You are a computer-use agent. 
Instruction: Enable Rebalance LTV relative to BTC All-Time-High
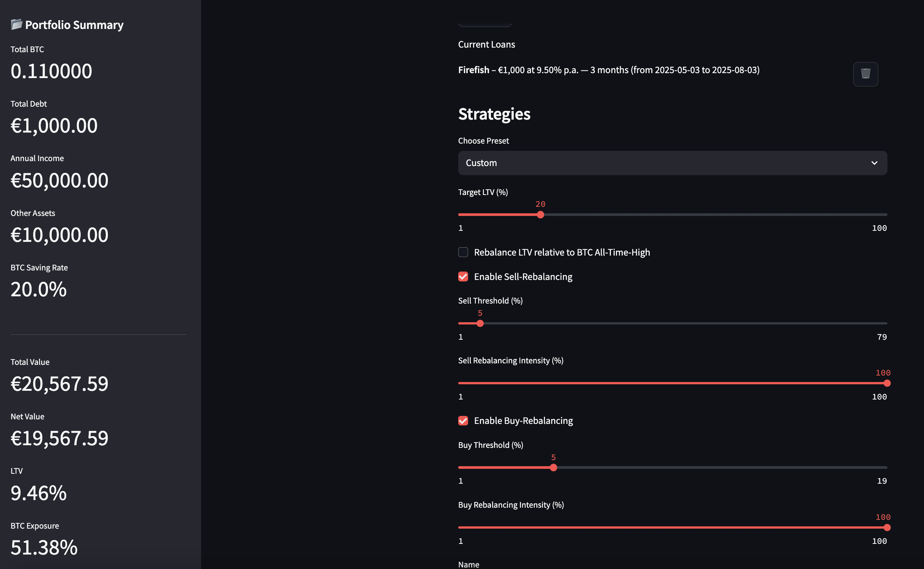[463, 252]
